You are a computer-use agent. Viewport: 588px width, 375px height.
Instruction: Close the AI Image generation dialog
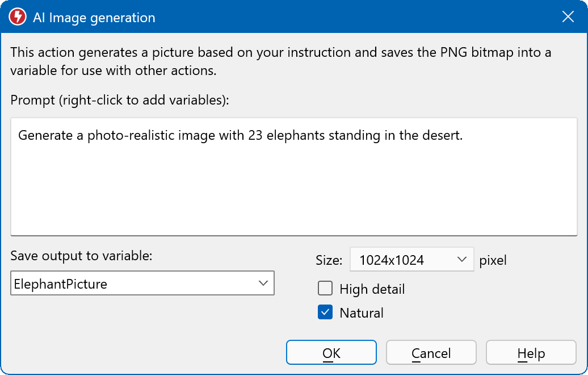click(x=568, y=17)
